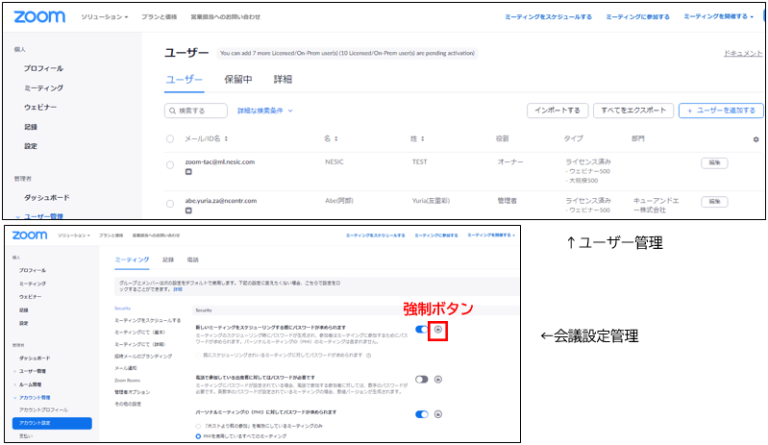
Task: Click the lock icon beside PMI password setting
Action: coord(438,413)
